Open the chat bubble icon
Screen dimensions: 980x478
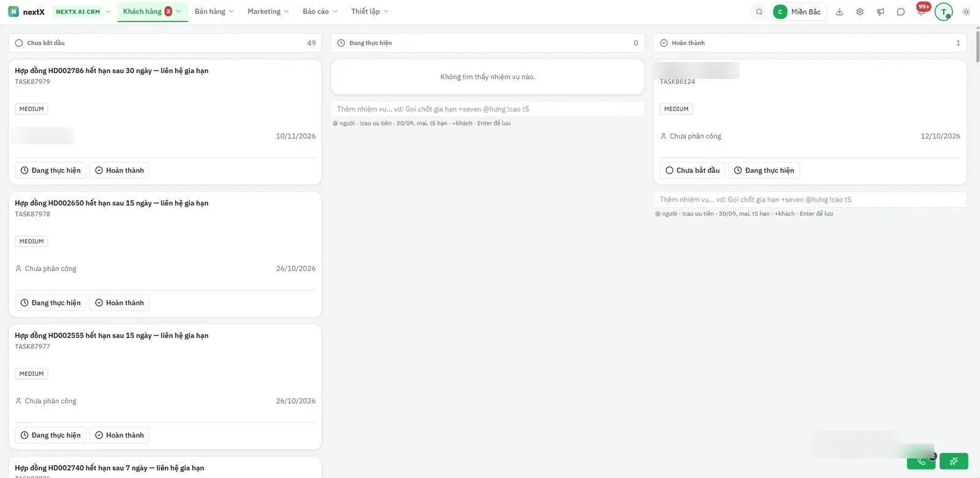click(900, 12)
